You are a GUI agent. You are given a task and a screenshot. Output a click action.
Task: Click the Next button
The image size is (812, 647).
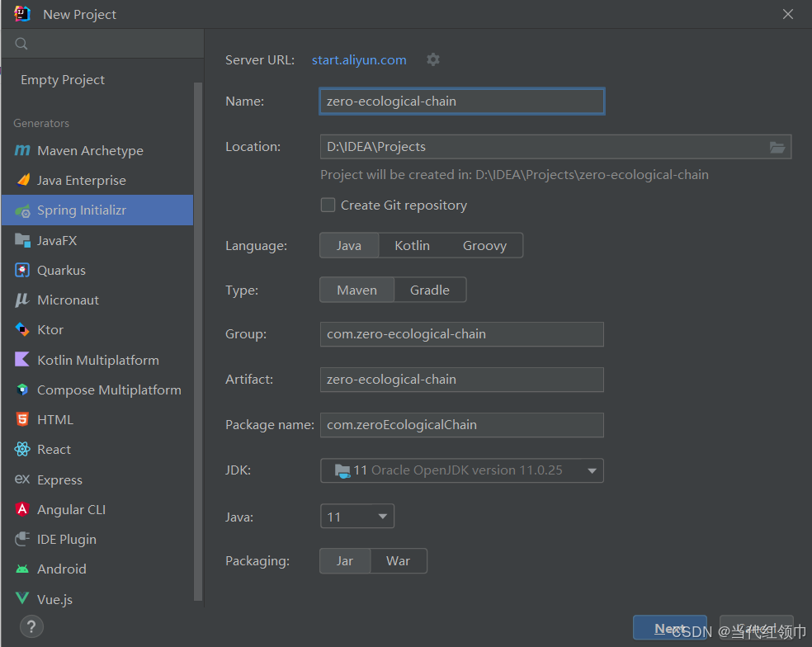(x=669, y=628)
